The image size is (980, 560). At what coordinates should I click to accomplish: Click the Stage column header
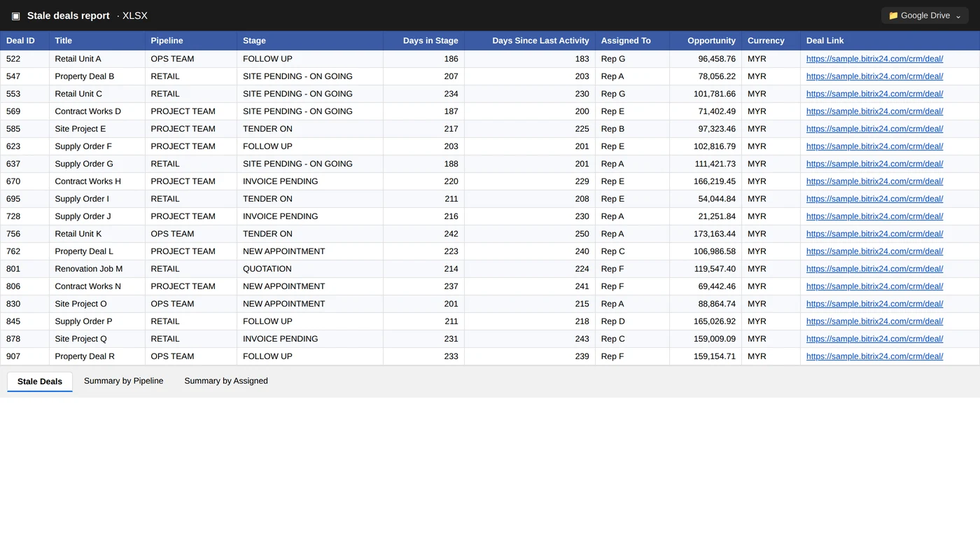click(x=310, y=41)
